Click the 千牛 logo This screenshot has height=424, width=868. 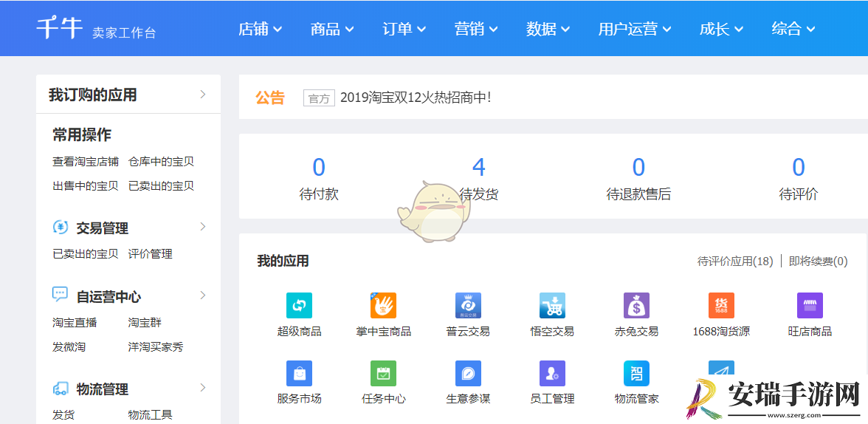[61, 28]
